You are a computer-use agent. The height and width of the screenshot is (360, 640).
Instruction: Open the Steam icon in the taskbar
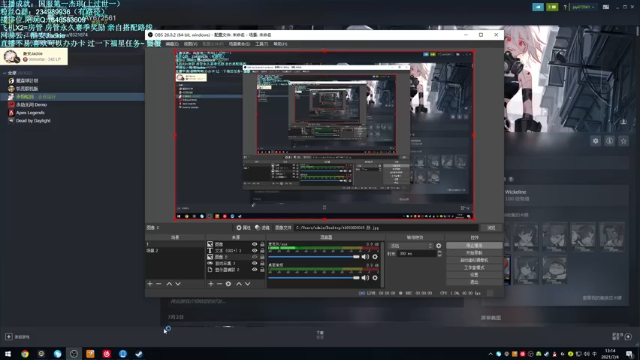pyautogui.click(x=139, y=353)
